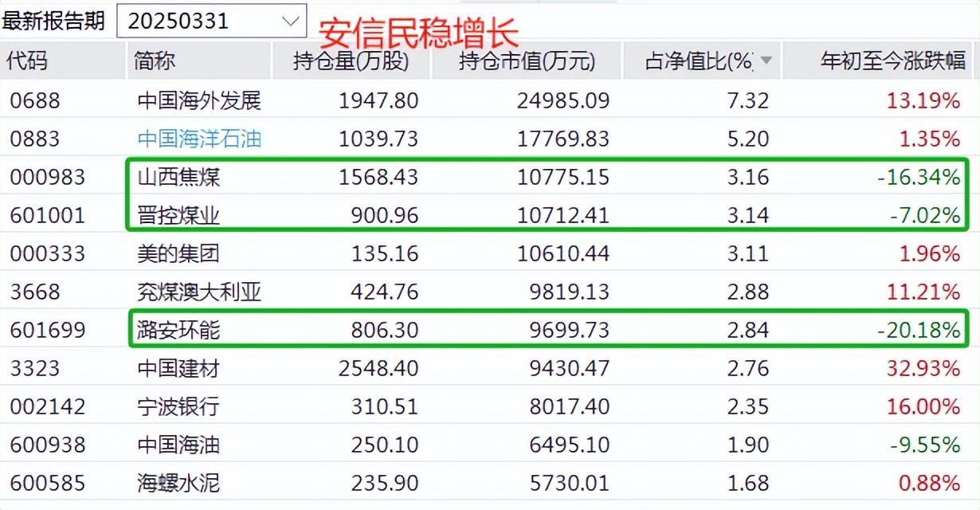
Task: Click stock code 601001
Action: point(48,215)
